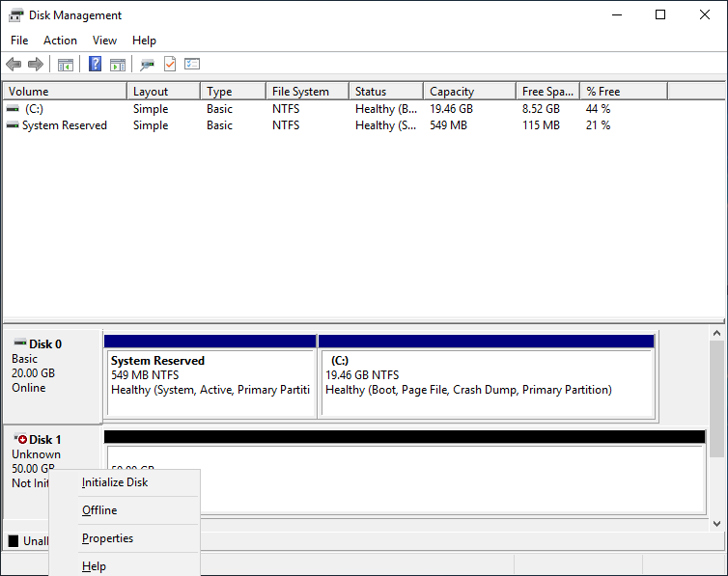728x576 pixels.
Task: Click the 21 % free cell
Action: (598, 125)
